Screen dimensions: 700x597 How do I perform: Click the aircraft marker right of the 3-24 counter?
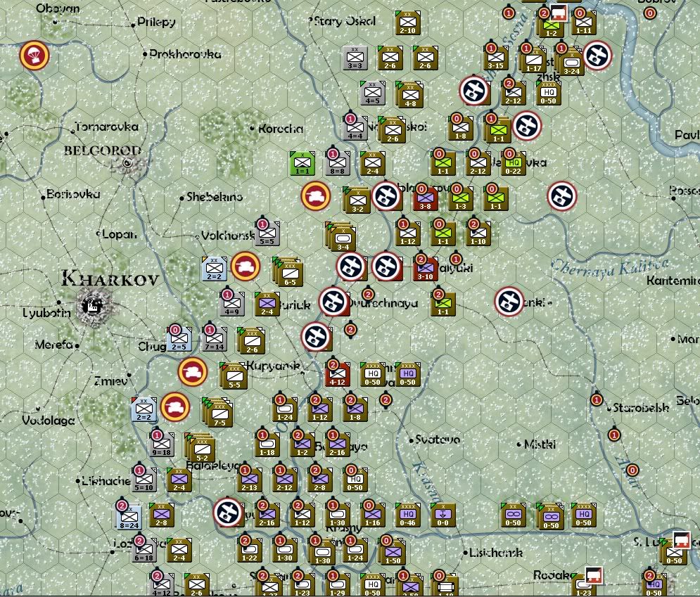(597, 56)
